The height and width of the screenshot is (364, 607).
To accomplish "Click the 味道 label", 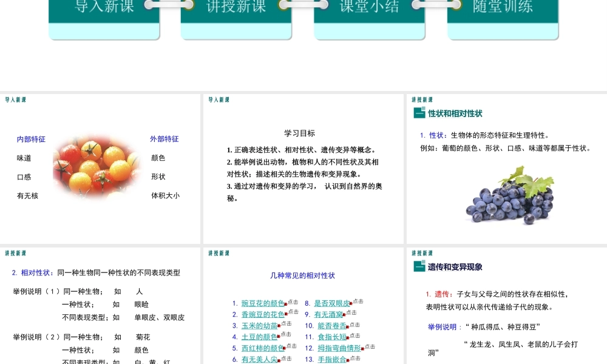I will pos(24,158).
